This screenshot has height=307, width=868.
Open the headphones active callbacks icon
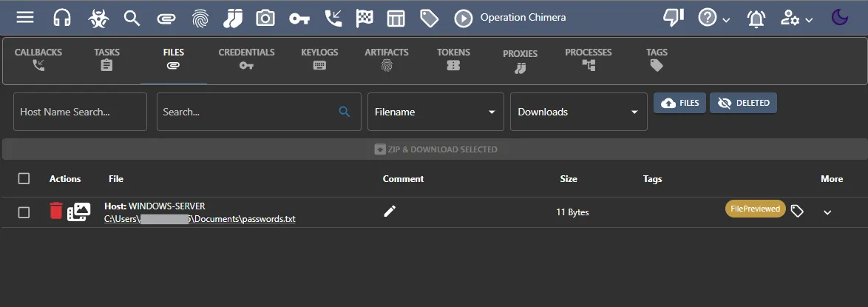(x=62, y=18)
